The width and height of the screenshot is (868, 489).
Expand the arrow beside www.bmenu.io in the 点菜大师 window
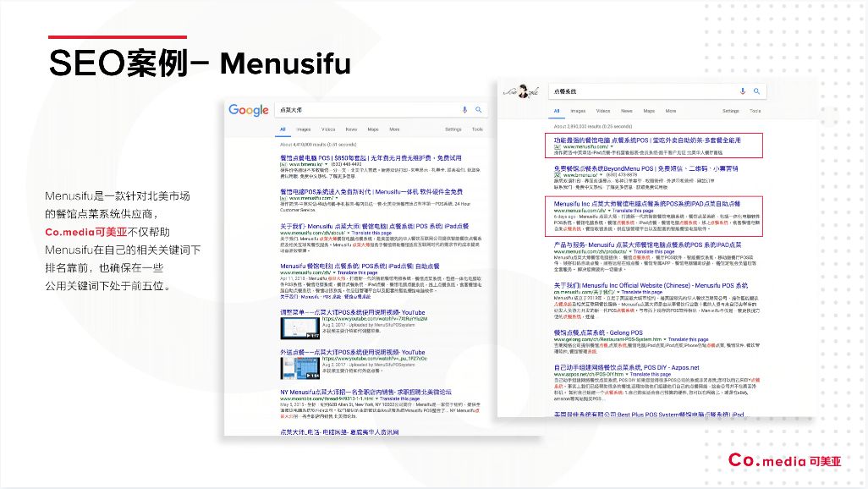point(326,164)
